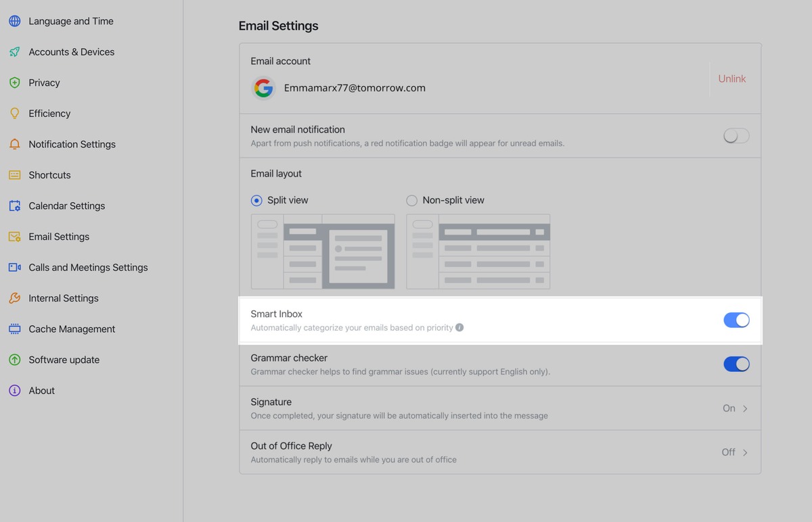Select the Non-split view radio button

pyautogui.click(x=411, y=200)
